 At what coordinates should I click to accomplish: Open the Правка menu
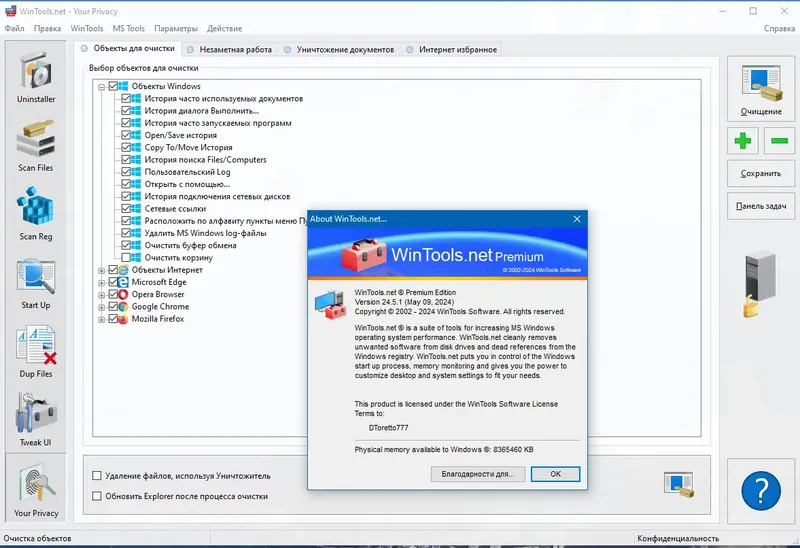pyautogui.click(x=47, y=29)
